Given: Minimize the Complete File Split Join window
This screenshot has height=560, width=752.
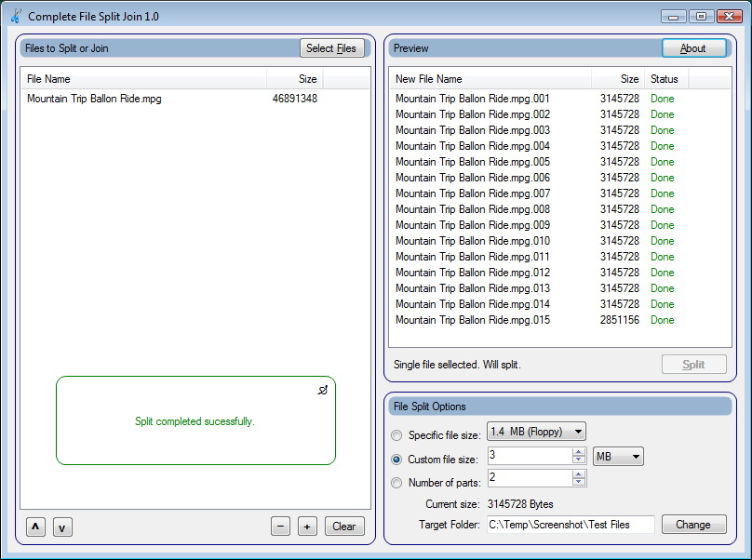Looking at the screenshot, I should click(x=673, y=17).
